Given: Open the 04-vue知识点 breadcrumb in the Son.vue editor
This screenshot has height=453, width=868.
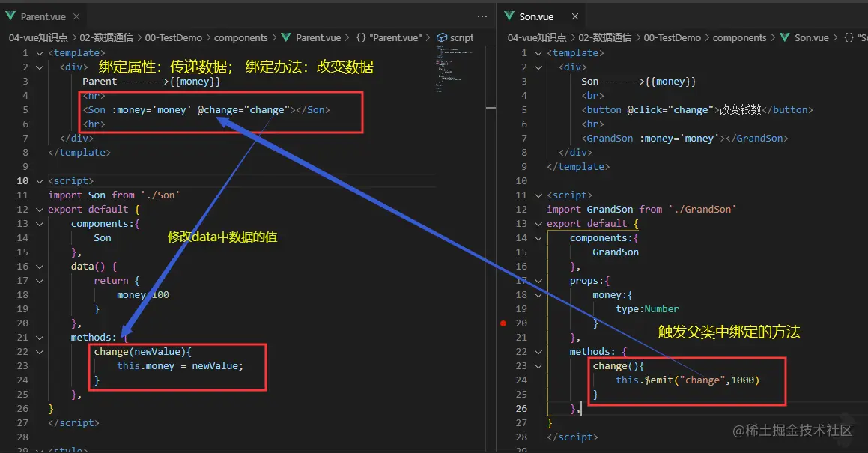Looking at the screenshot, I should click(537, 37).
